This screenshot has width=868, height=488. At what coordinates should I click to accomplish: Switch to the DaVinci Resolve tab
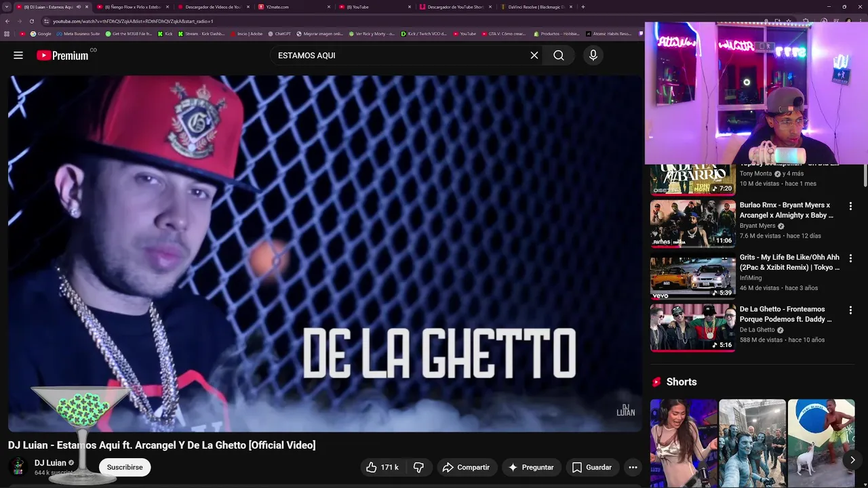click(x=536, y=7)
